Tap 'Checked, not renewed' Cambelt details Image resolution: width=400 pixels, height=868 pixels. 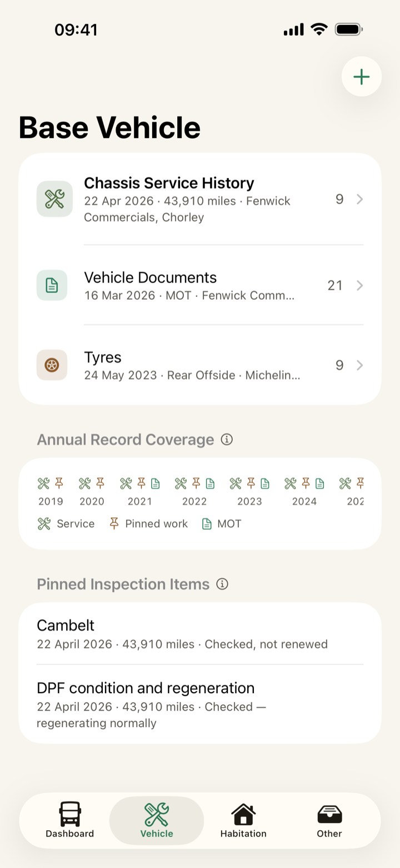pyautogui.click(x=266, y=644)
